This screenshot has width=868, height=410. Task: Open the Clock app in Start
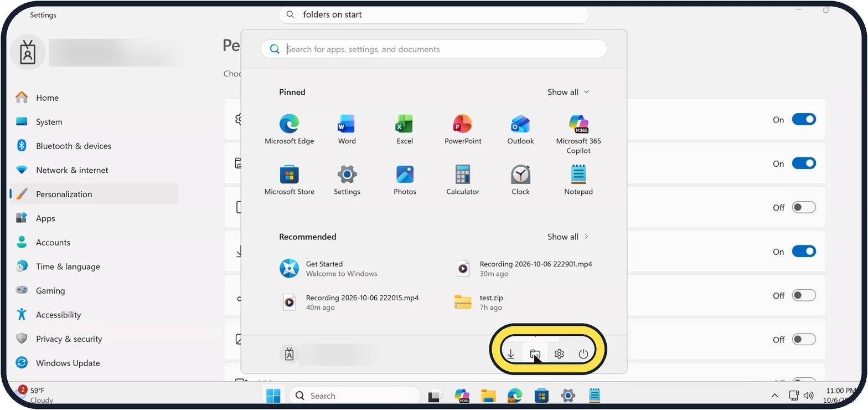point(520,180)
